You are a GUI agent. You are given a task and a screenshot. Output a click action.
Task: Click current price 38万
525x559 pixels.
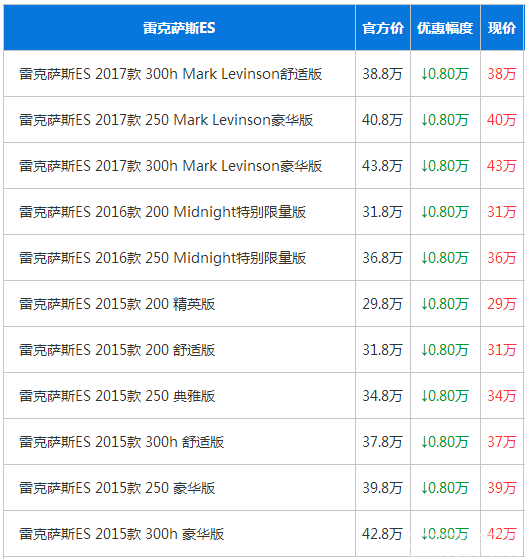click(502, 74)
